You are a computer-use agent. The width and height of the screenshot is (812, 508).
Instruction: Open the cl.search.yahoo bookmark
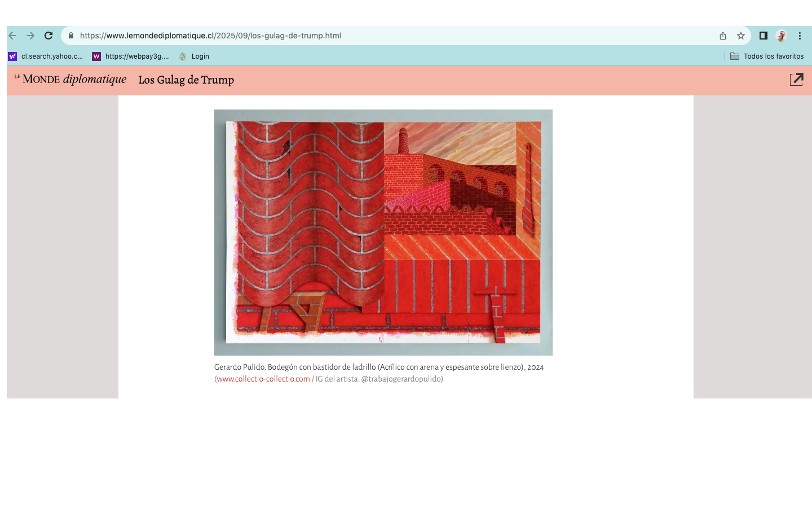46,56
